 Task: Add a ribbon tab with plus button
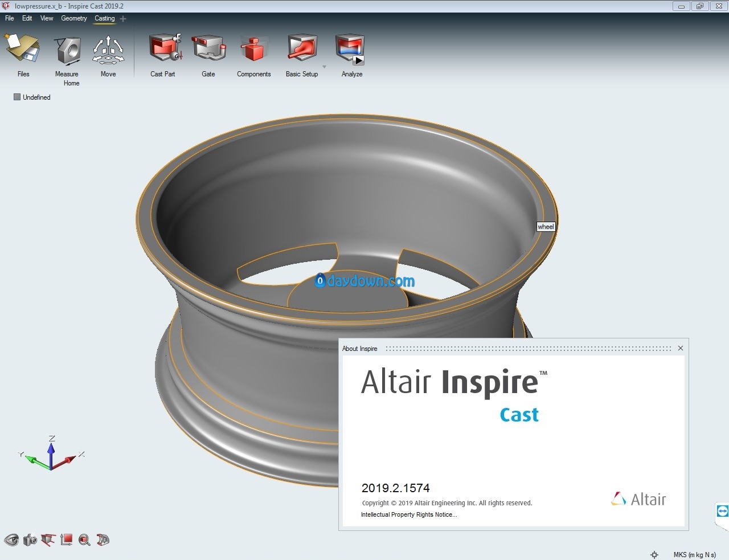click(123, 19)
